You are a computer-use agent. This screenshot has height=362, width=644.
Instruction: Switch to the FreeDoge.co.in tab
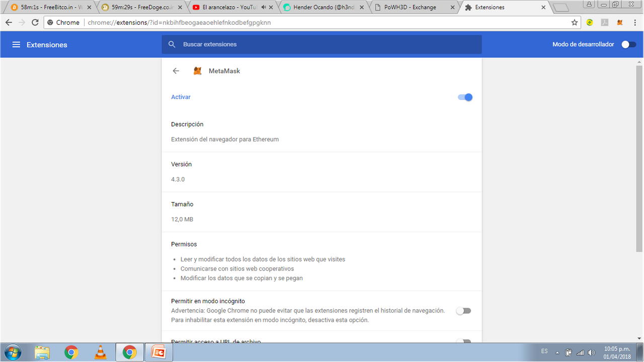click(139, 8)
